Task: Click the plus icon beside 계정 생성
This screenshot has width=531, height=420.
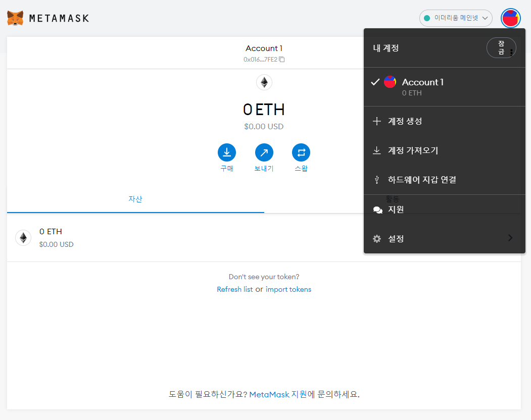Action: [x=376, y=121]
